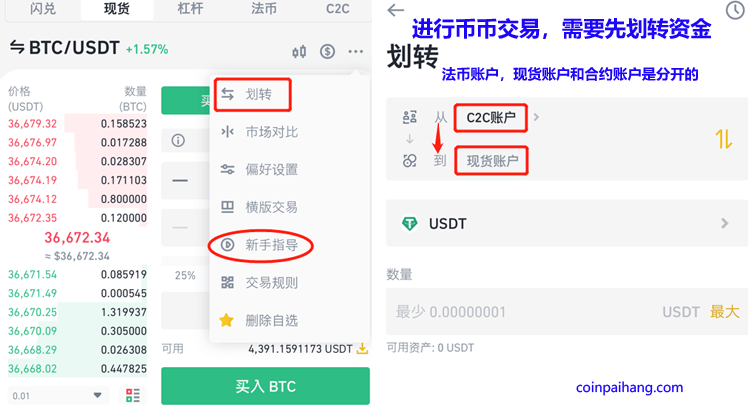This screenshot has width=748, height=412.
Task: Select the 25% amount slider marker
Action: pyautogui.click(x=185, y=275)
